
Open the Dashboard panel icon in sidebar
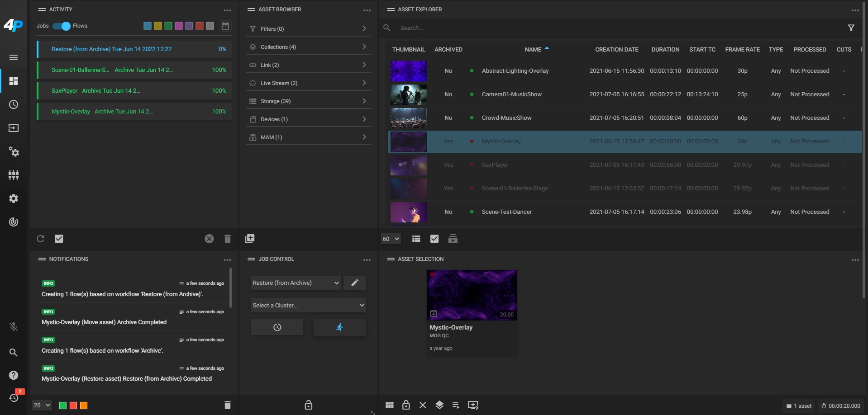(14, 81)
